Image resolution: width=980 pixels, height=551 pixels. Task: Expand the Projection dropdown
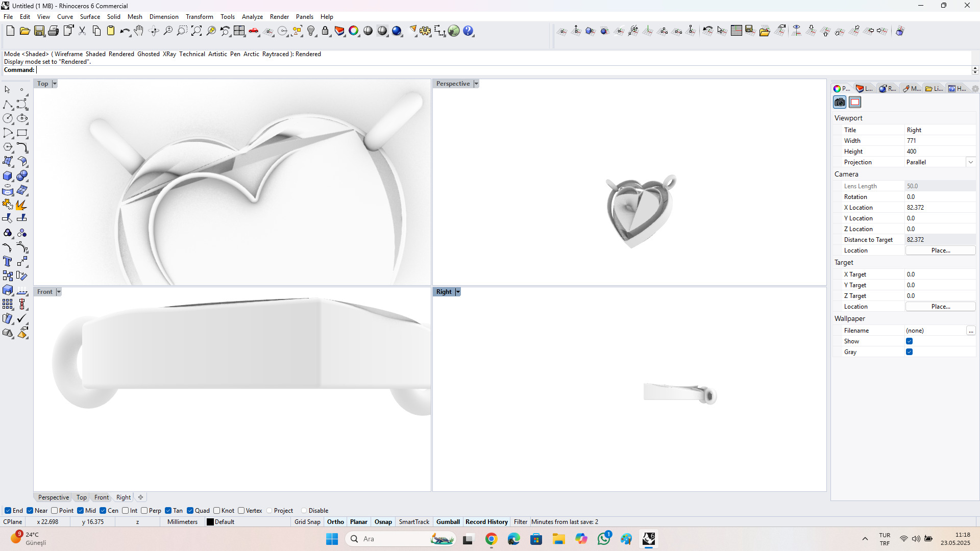click(970, 162)
